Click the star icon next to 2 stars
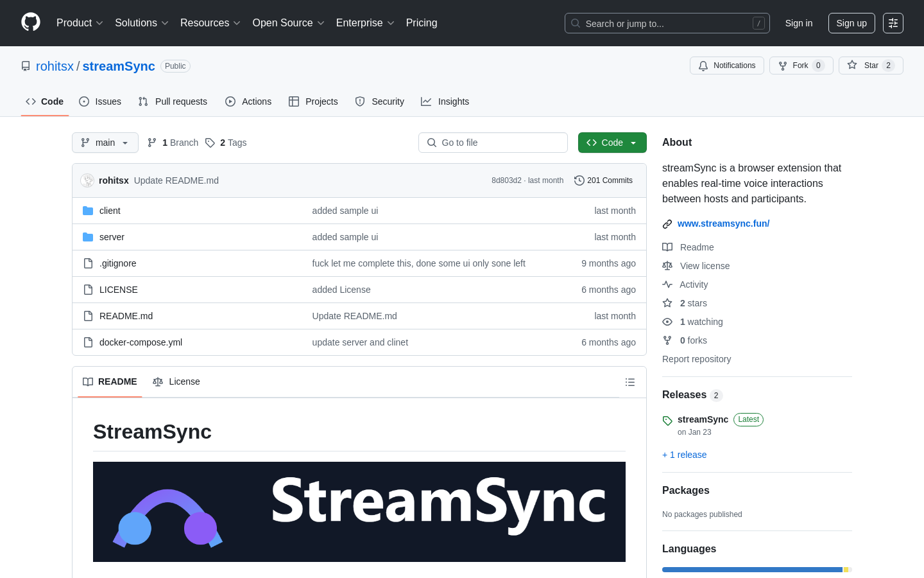 pyautogui.click(x=667, y=303)
